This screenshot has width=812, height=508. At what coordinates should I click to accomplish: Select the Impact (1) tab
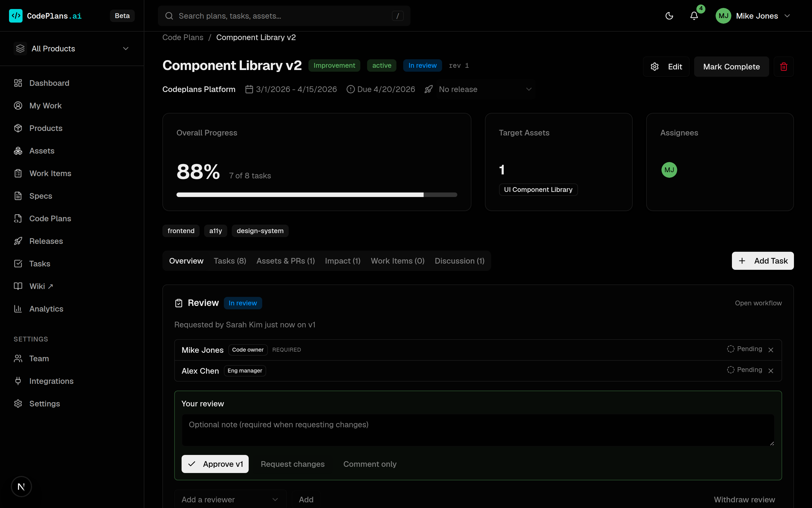(x=343, y=261)
